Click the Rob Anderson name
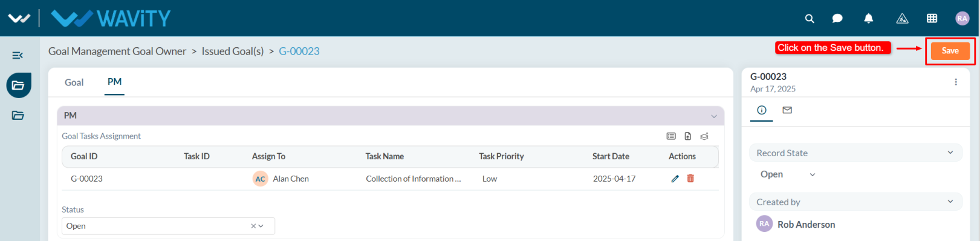This screenshot has height=241, width=980. coord(806,224)
